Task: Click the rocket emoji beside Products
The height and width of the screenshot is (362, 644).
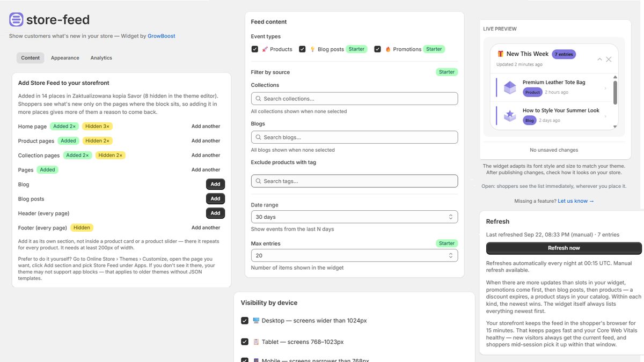Action: point(265,49)
